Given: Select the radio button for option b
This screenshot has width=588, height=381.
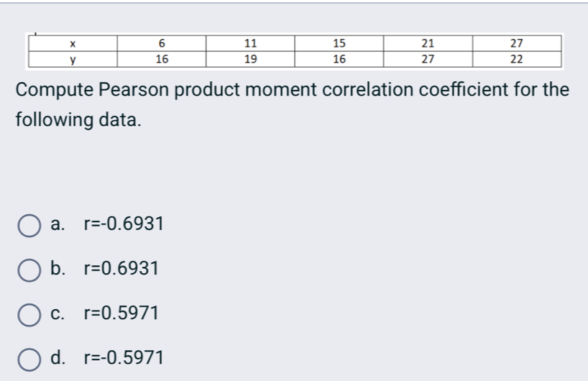Looking at the screenshot, I should [29, 270].
